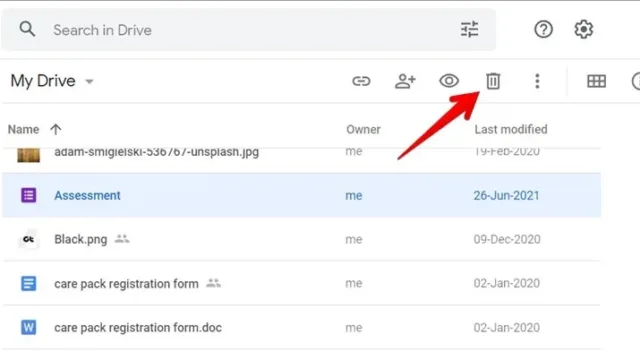Expand the My Drive dropdown

coord(52,81)
